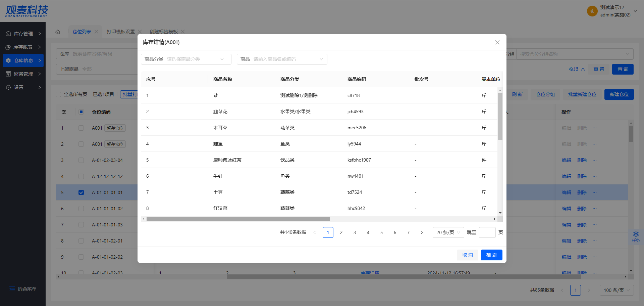Uncheck the A-01-01-01-01 row checkbox
The height and width of the screenshot is (306, 644).
(81, 192)
